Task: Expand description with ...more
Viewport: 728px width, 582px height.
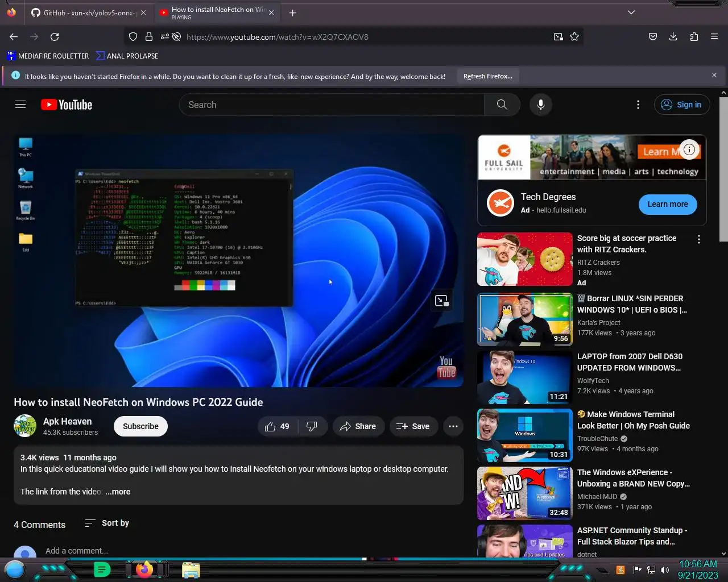Action: click(x=118, y=492)
